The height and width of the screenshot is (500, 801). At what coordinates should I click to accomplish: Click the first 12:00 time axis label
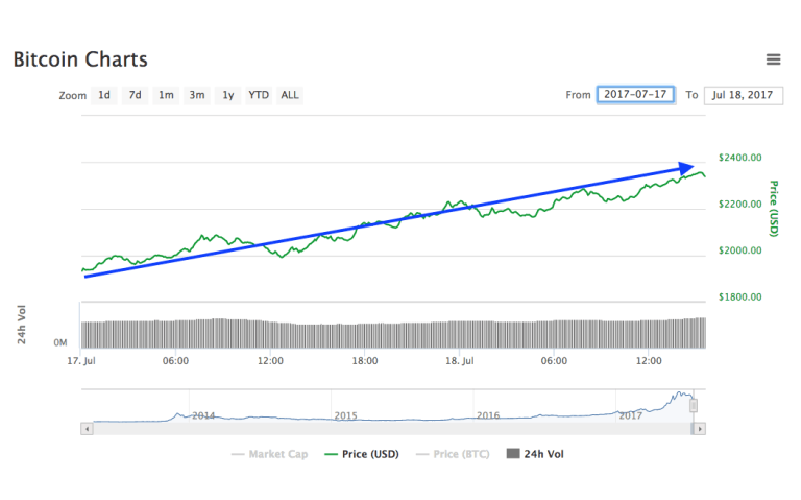(x=270, y=361)
